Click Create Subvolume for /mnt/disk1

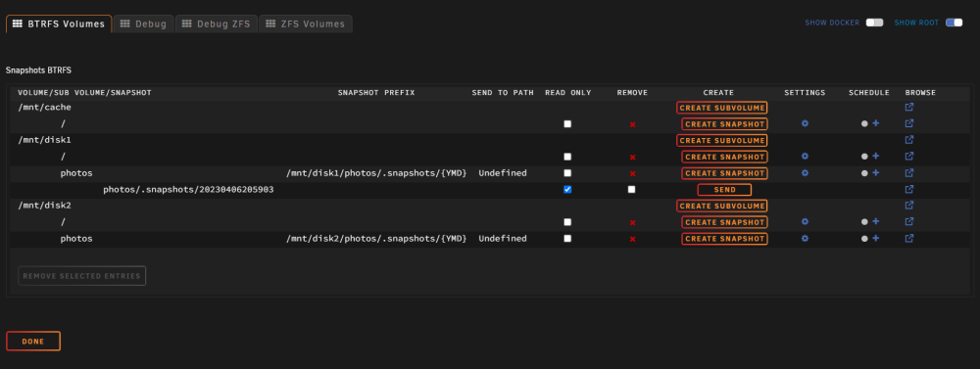coord(722,141)
